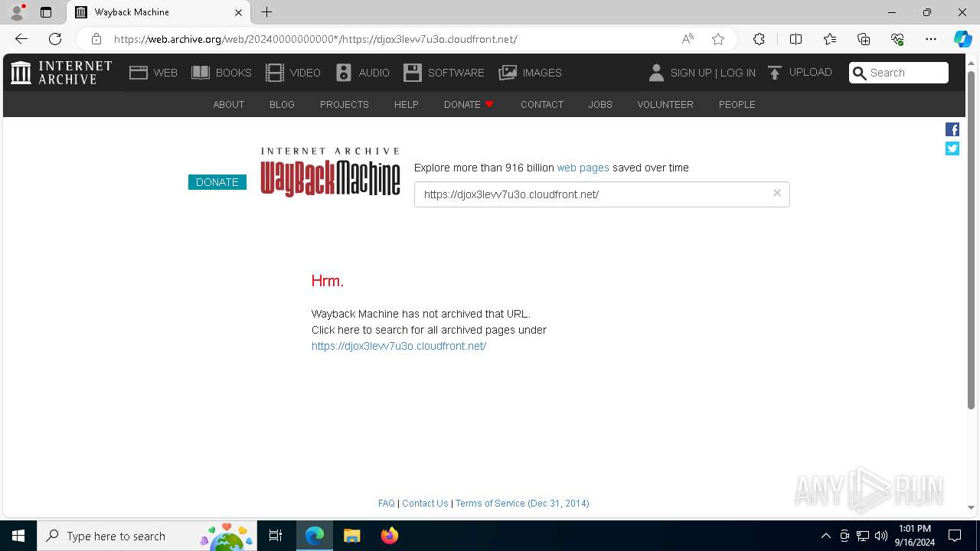Refresh the page in Edge
This screenshot has height=551, width=980.
click(x=55, y=39)
